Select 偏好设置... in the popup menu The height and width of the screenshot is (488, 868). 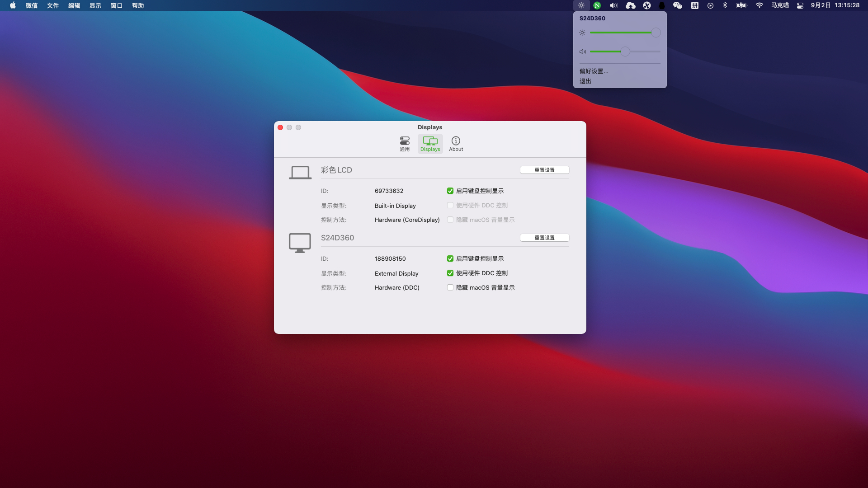(594, 71)
